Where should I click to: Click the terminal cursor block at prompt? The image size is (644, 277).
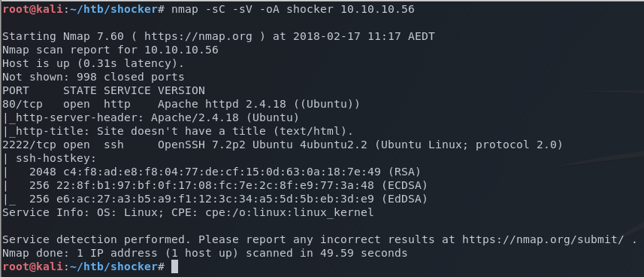[174, 266]
